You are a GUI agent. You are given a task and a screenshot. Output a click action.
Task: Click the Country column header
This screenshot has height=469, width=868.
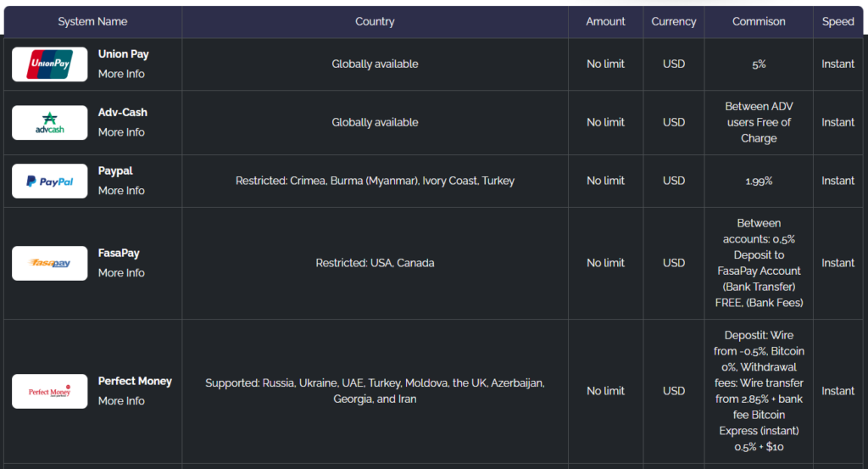[x=375, y=21]
